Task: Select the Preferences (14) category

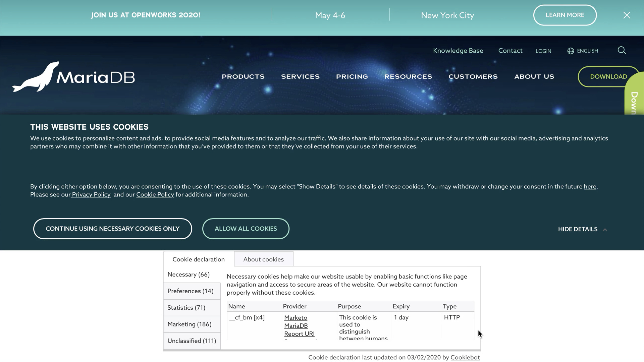Action: pos(192,291)
